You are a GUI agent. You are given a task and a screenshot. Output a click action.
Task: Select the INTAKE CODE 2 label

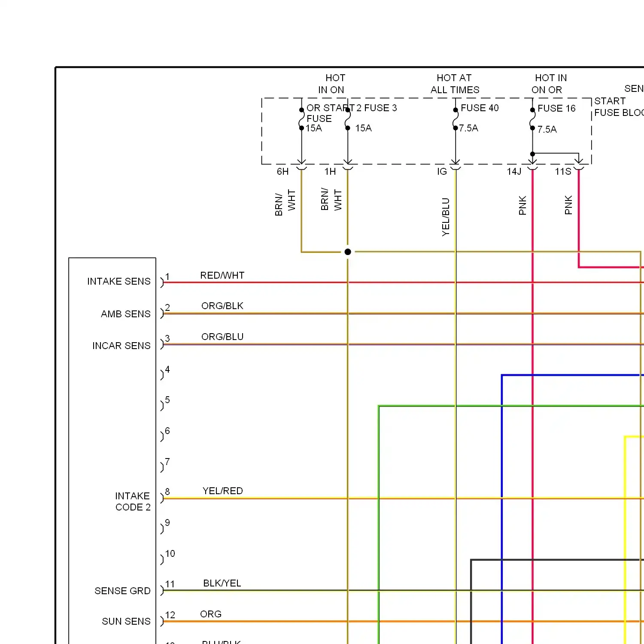pos(133,501)
